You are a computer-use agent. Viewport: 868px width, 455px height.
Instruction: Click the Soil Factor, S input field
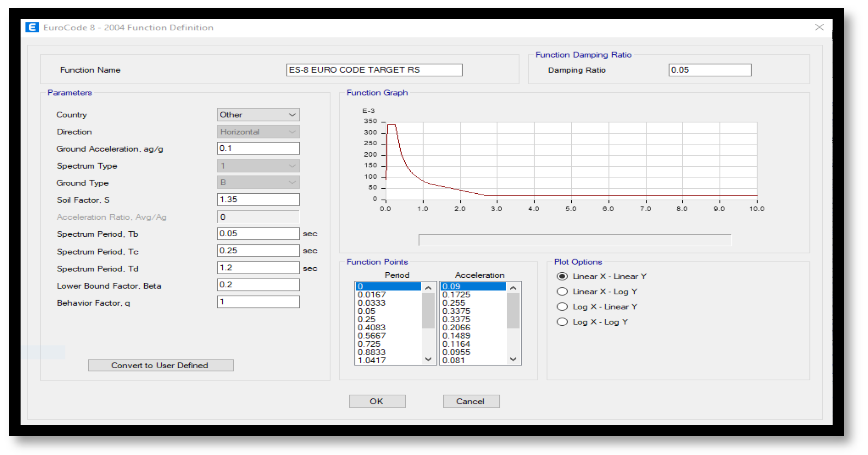pos(258,200)
